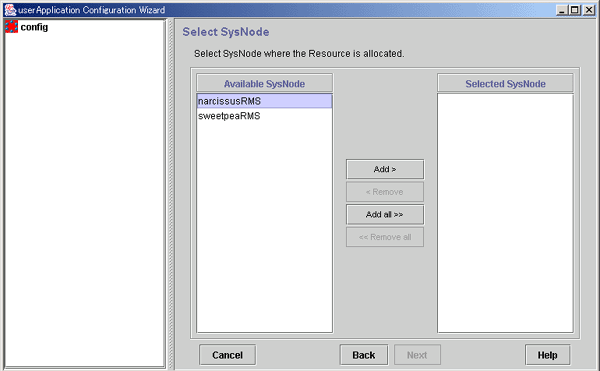Minimize the userApplication Configuration Wizard window
Screen dimensions: 600x371
561,10
